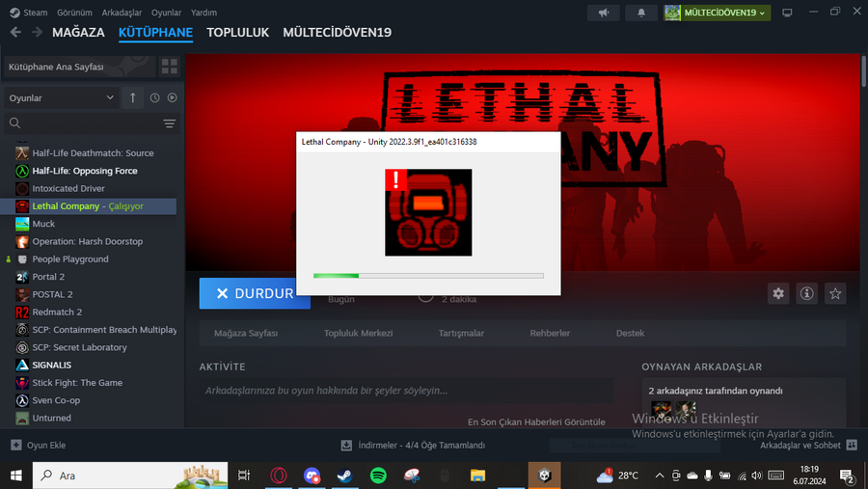The height and width of the screenshot is (489, 868).
Task: Open Discord from the taskbar
Action: point(312,475)
